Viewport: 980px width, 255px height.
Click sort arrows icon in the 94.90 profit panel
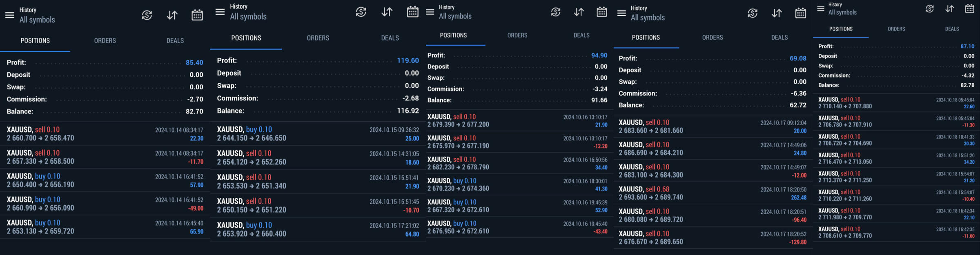579,12
